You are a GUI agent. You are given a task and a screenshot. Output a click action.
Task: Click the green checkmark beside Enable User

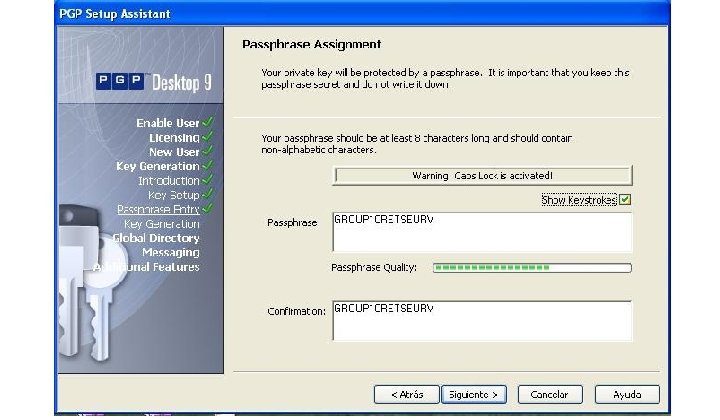[208, 122]
